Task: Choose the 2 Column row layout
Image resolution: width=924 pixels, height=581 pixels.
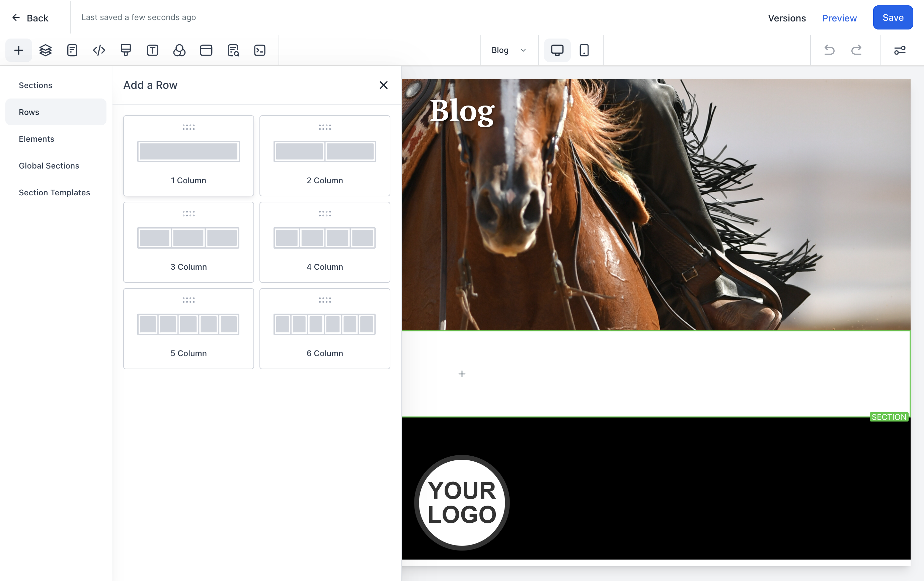Action: click(325, 155)
